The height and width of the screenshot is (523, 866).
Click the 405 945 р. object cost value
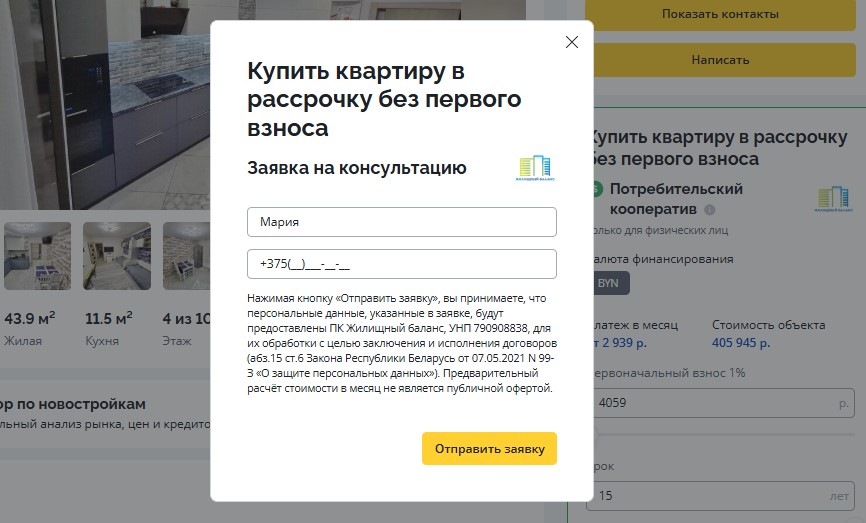741,343
